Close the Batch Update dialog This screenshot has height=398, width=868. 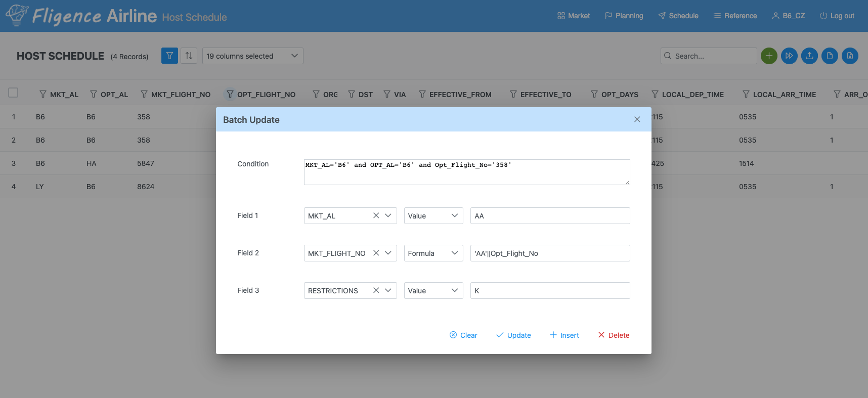tap(637, 119)
